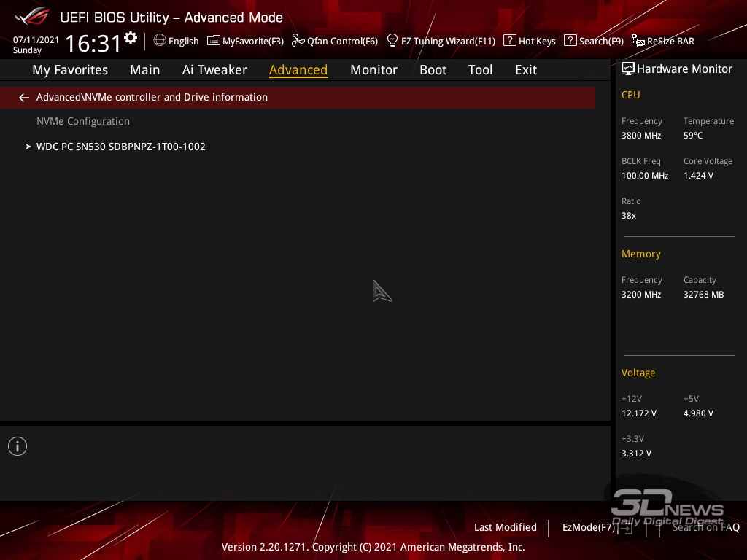This screenshot has width=747, height=560.
Task: Click the Voltage section heading
Action: [638, 373]
